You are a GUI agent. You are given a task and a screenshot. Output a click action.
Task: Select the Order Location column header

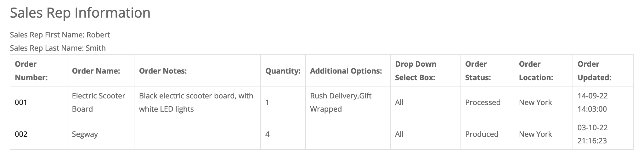536,71
